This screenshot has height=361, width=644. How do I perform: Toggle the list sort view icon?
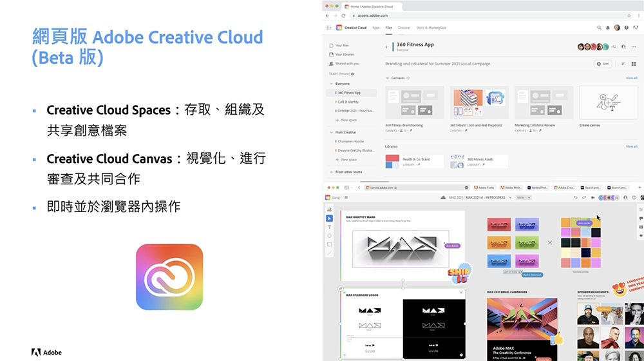coord(623,64)
